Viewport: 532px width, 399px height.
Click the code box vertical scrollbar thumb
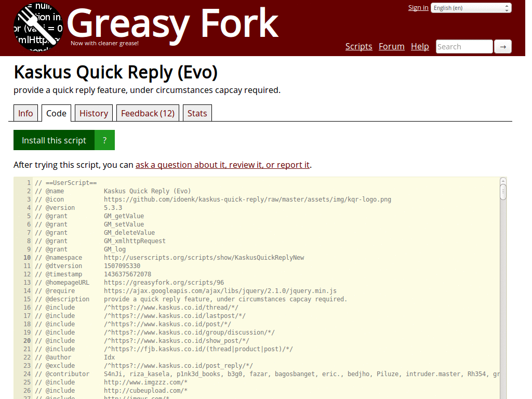503,192
